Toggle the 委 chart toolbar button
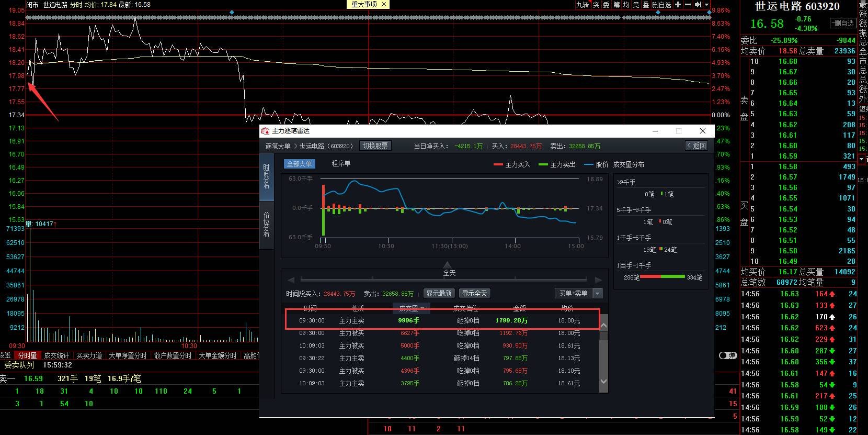The width and height of the screenshot is (868, 435). 607,4
